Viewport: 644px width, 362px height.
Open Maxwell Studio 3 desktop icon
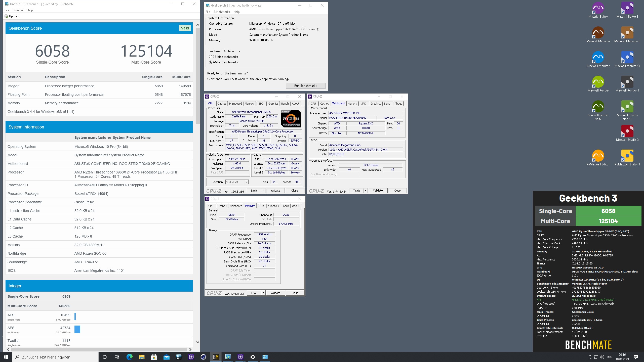627,133
